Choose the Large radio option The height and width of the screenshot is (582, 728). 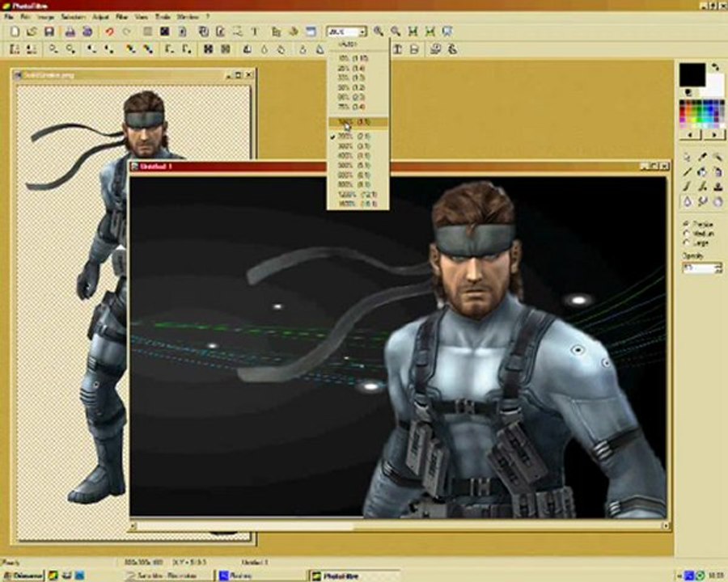(696, 242)
